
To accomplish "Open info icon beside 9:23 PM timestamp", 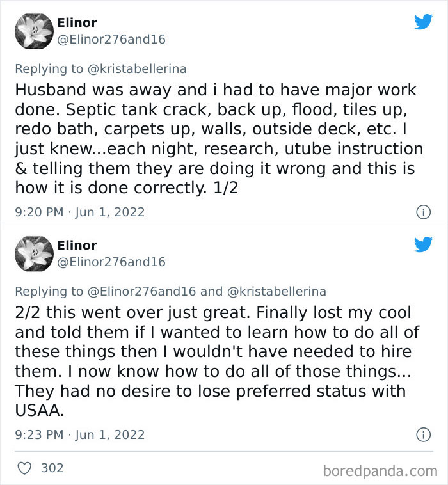I will click(423, 435).
